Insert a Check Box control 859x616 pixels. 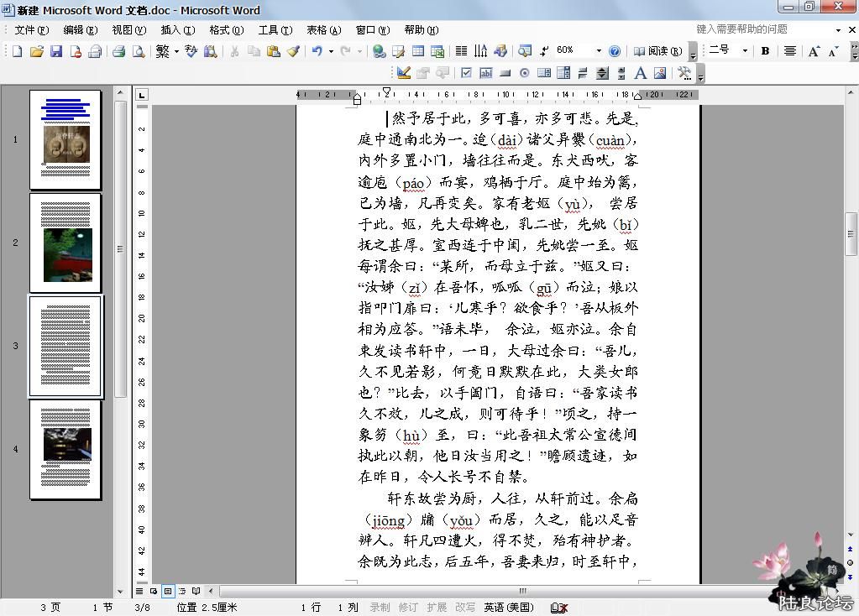pos(466,73)
